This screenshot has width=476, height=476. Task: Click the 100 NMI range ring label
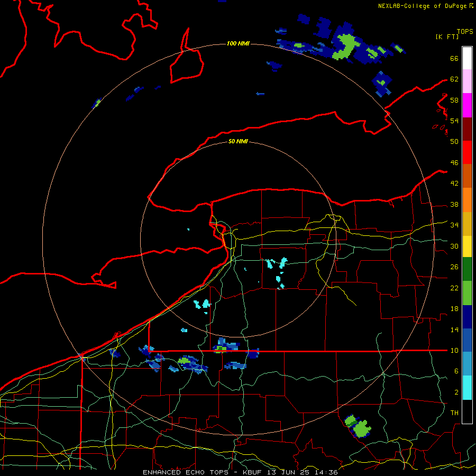238,43
